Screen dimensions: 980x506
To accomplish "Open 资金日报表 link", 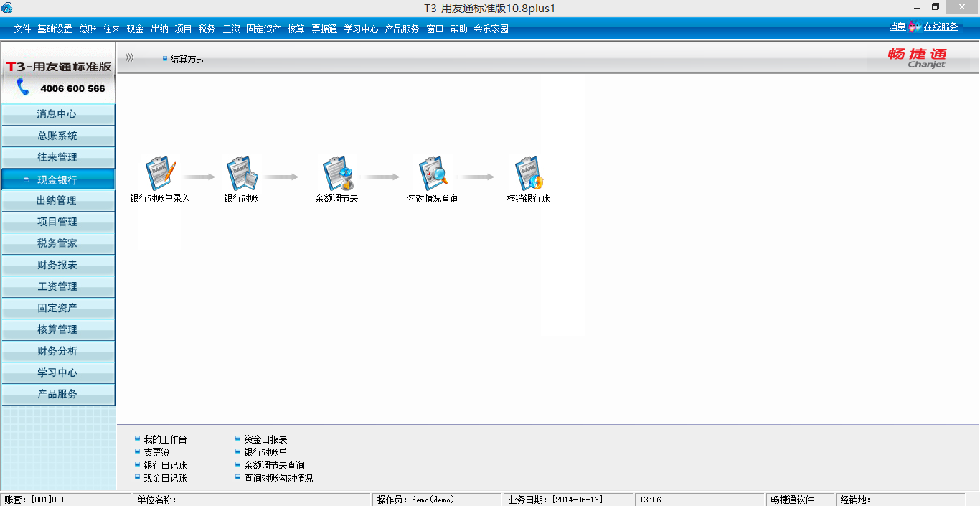I will 265,439.
